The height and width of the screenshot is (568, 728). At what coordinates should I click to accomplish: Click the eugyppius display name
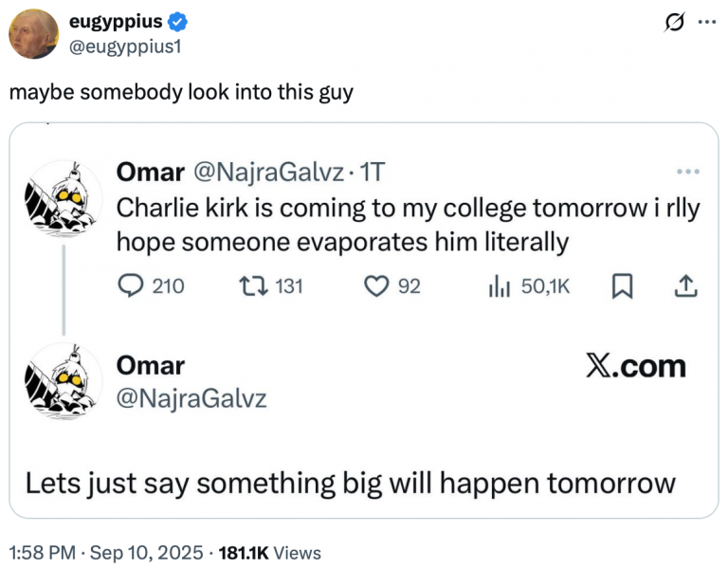116,22
